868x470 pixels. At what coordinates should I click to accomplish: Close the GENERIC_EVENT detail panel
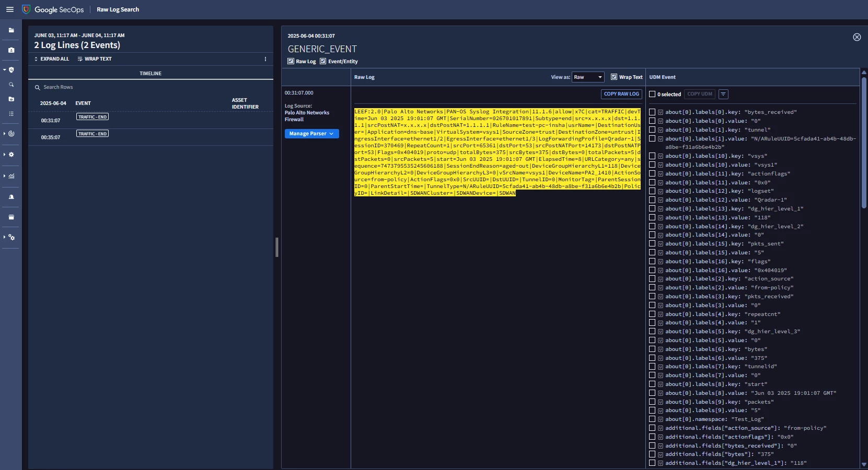click(857, 37)
